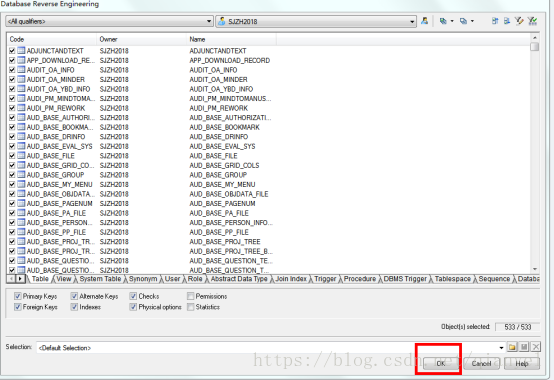The image size is (554, 380).
Task: Click table icon of AUDIT_OA_YBD_INFO row
Action: (21, 89)
